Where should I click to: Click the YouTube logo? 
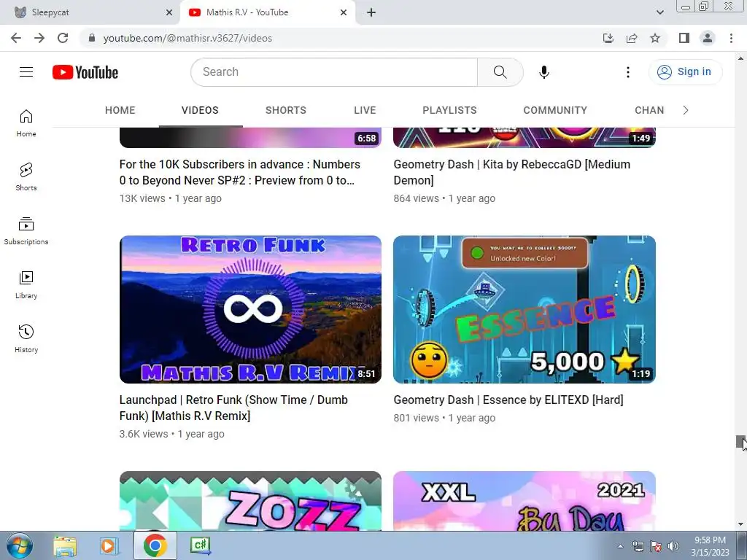click(85, 72)
